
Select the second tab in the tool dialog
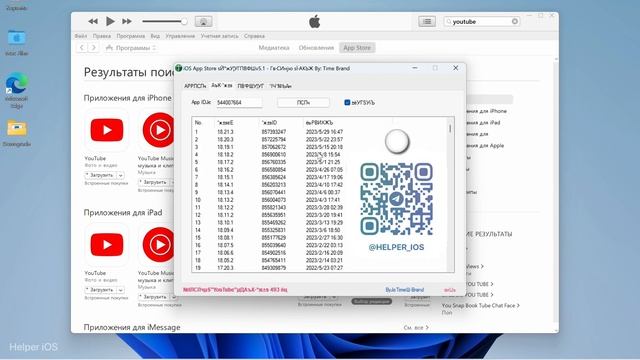222,85
